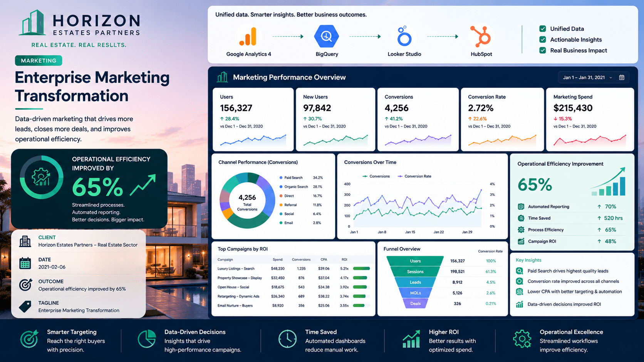644x362 pixels.
Task: Click the Operational Excellence gear icon
Action: click(x=522, y=339)
